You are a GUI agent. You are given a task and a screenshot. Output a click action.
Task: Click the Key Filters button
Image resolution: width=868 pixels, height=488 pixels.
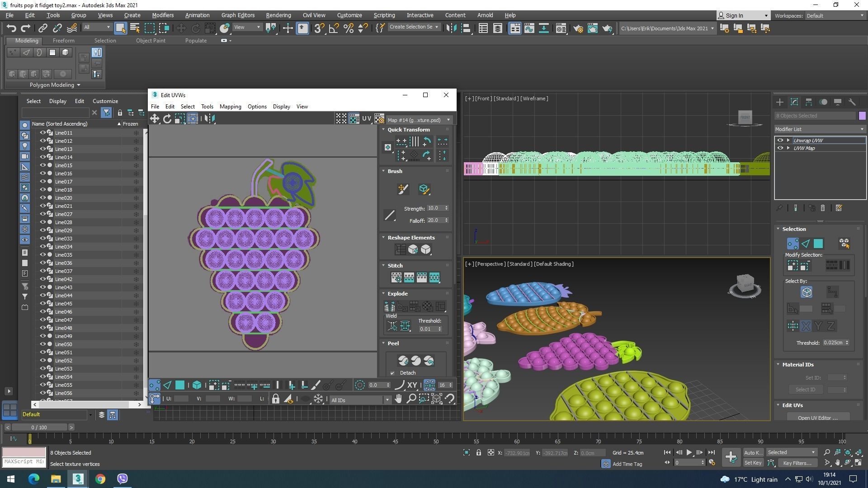(797, 463)
